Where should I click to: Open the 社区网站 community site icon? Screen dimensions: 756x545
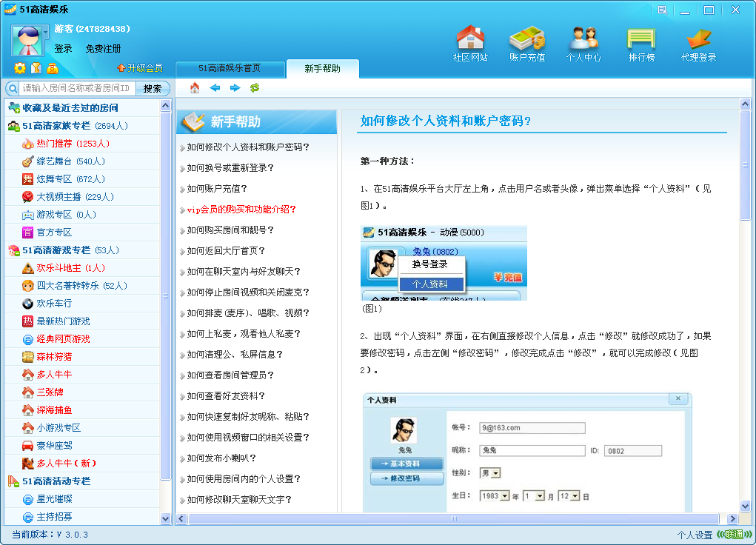pos(470,43)
